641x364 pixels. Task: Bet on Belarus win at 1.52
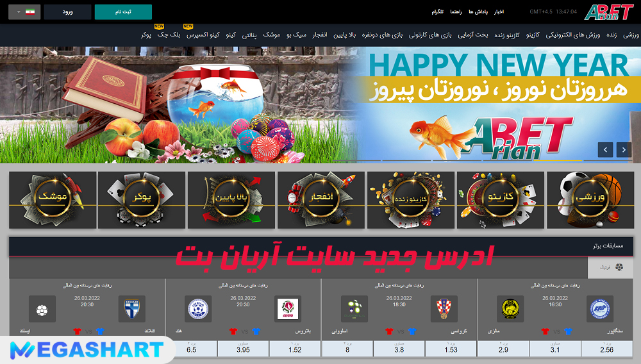[x=295, y=349]
